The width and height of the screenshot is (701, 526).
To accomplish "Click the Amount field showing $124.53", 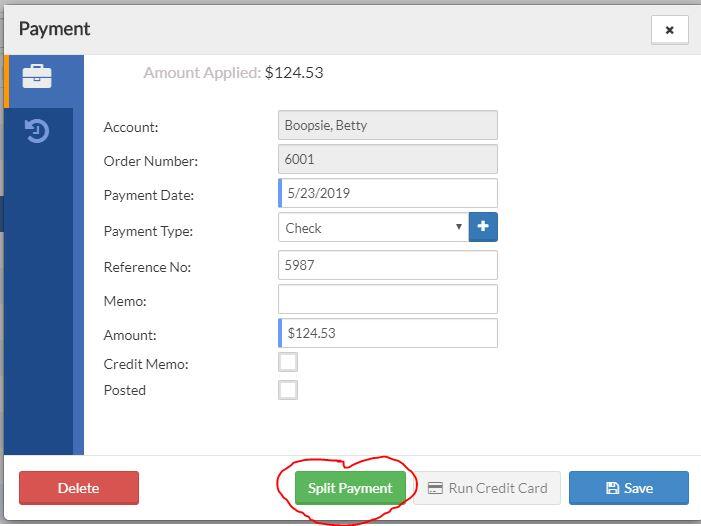I will click(388, 333).
